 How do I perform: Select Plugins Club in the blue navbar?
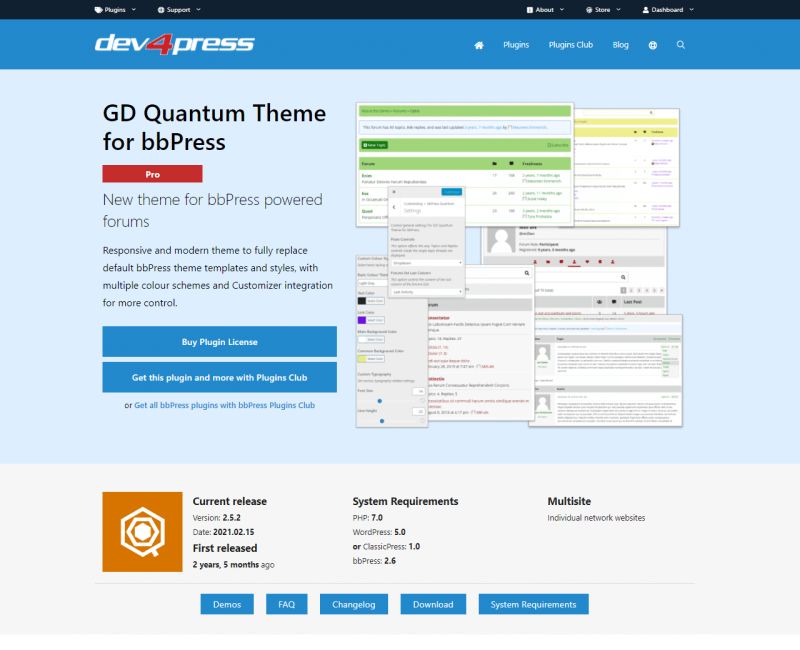tap(570, 45)
